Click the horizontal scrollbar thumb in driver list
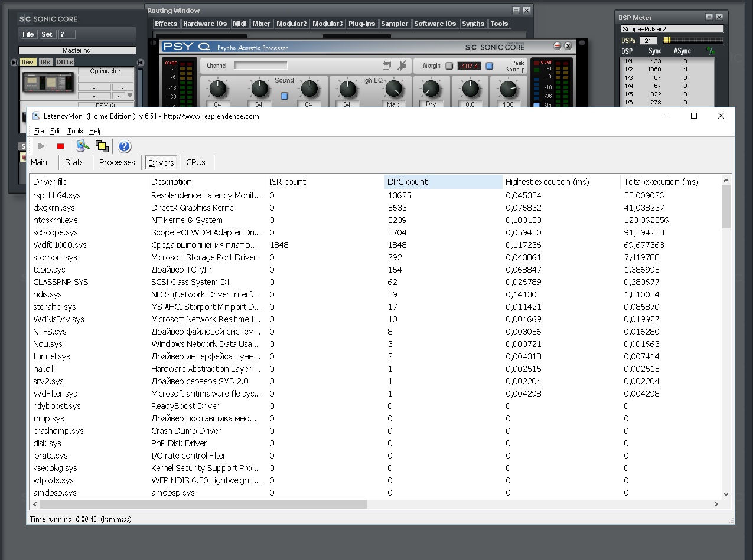The height and width of the screenshot is (560, 753). tap(203, 505)
